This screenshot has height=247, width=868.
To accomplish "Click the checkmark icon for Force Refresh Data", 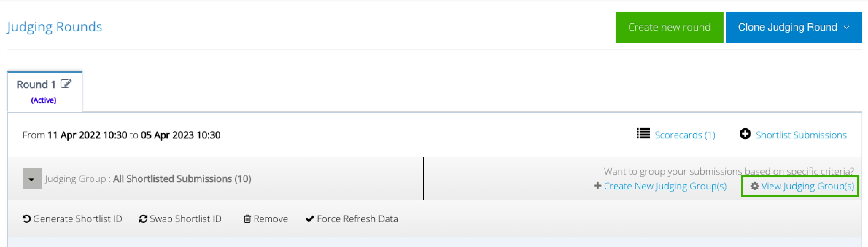I will (x=310, y=219).
